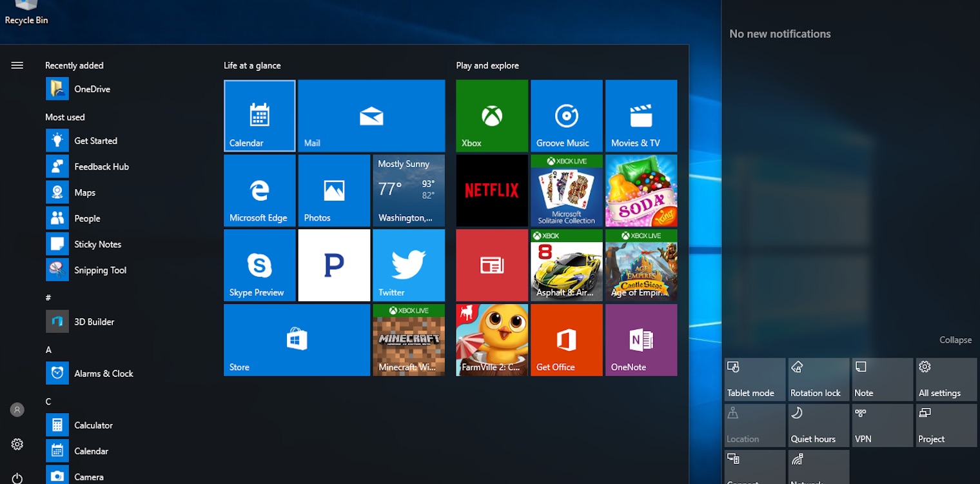Open the OneNote tile
This screenshot has width=980, height=484.
click(x=642, y=340)
